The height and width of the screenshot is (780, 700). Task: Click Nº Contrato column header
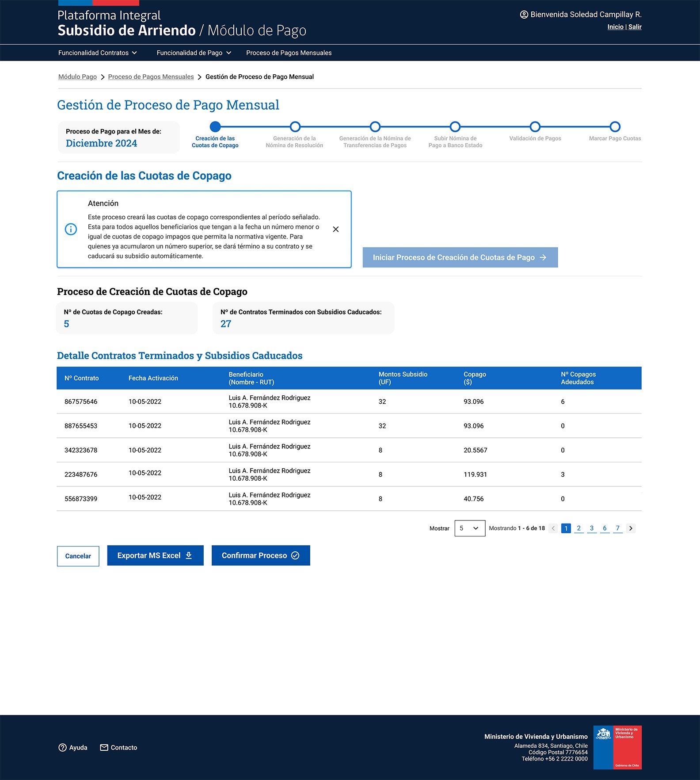click(82, 378)
